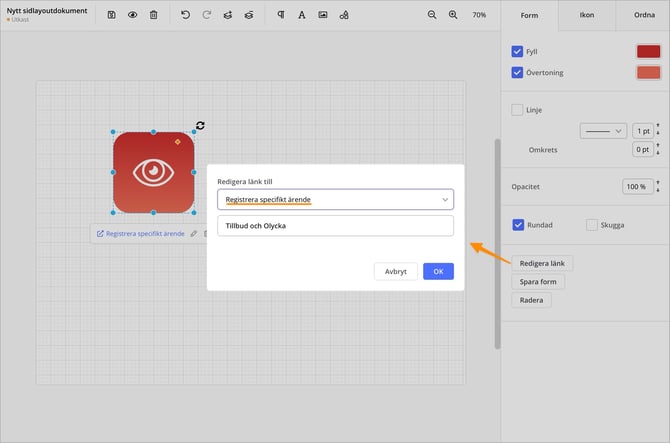Click the trash delete icon
This screenshot has height=443, width=670.
pyautogui.click(x=153, y=15)
